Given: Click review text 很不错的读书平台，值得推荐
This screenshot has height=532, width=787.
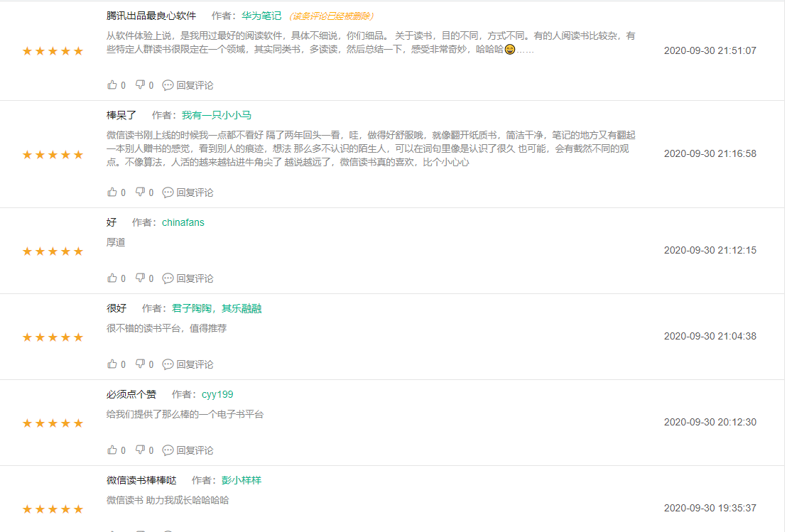Looking at the screenshot, I should pos(167,328).
